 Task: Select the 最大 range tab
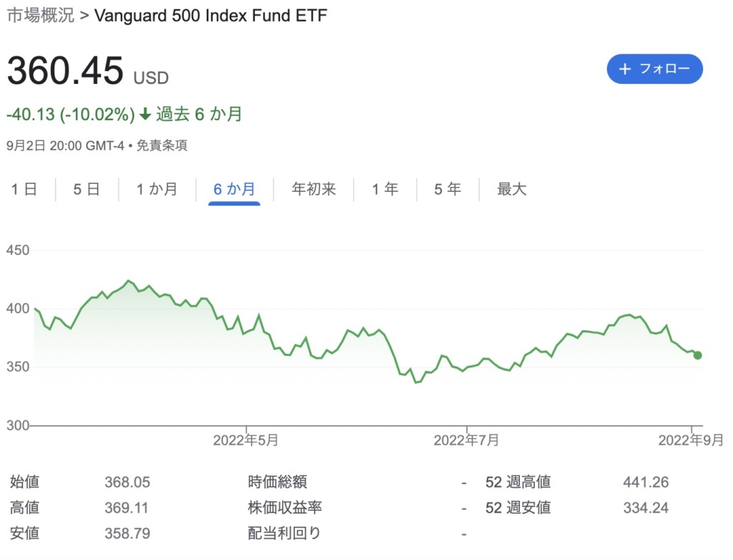click(x=512, y=189)
